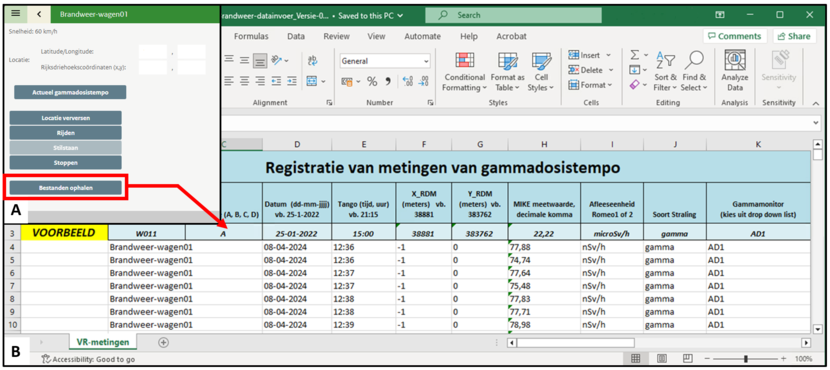The width and height of the screenshot is (830, 370).
Task: Click the Fill down icon
Action: point(635,70)
